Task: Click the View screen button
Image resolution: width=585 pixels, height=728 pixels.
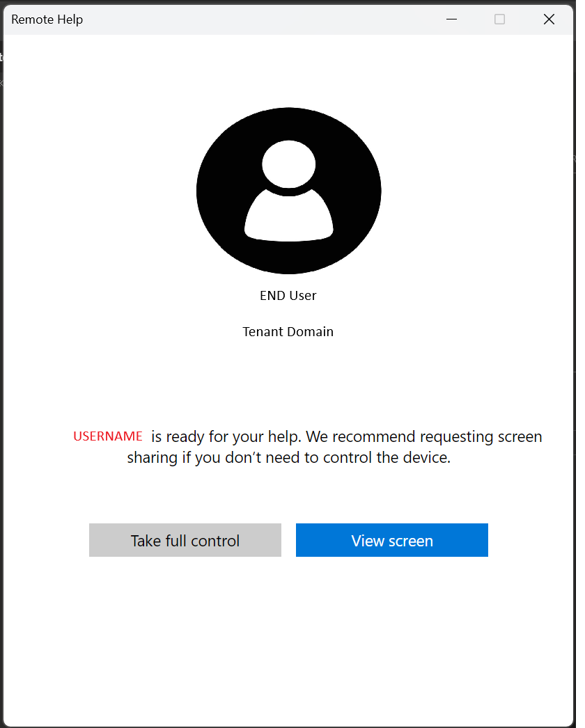Action: point(391,540)
